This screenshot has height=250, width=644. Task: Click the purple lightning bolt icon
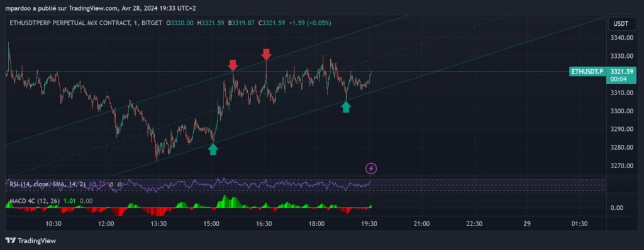click(371, 168)
